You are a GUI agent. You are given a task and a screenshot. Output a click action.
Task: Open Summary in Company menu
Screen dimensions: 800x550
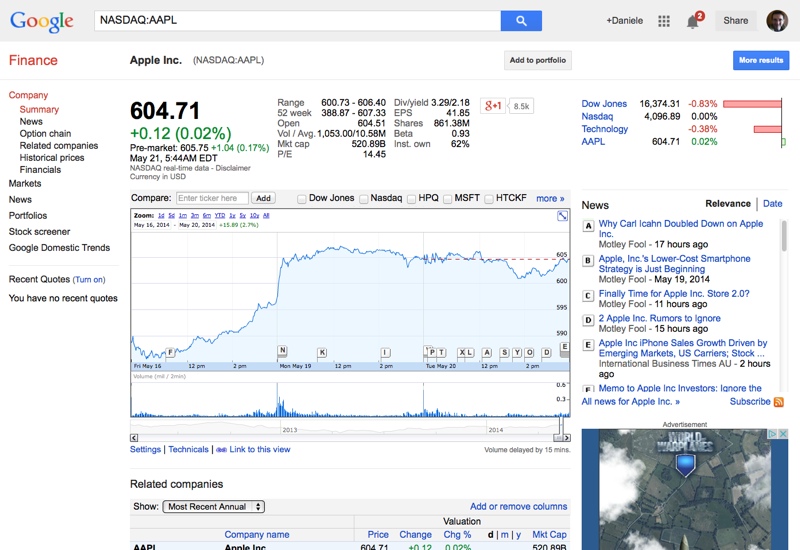tap(39, 109)
